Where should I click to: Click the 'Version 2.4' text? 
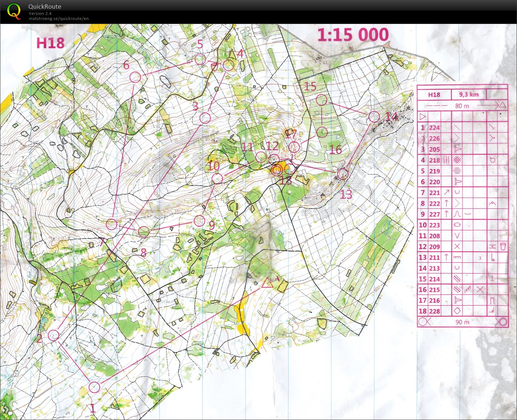40,13
